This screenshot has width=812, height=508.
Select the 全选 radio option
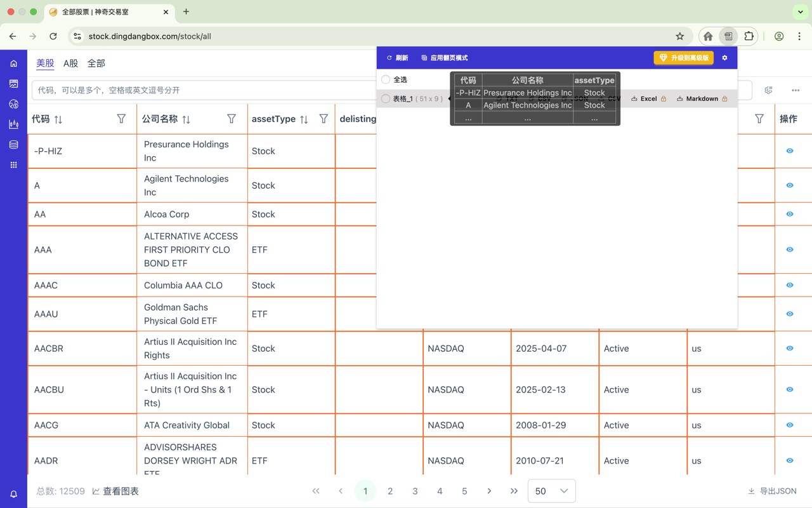click(x=386, y=79)
